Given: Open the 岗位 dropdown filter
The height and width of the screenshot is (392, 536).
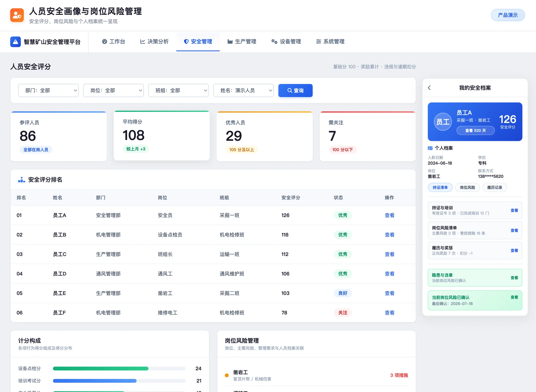Looking at the screenshot, I should click(x=113, y=91).
